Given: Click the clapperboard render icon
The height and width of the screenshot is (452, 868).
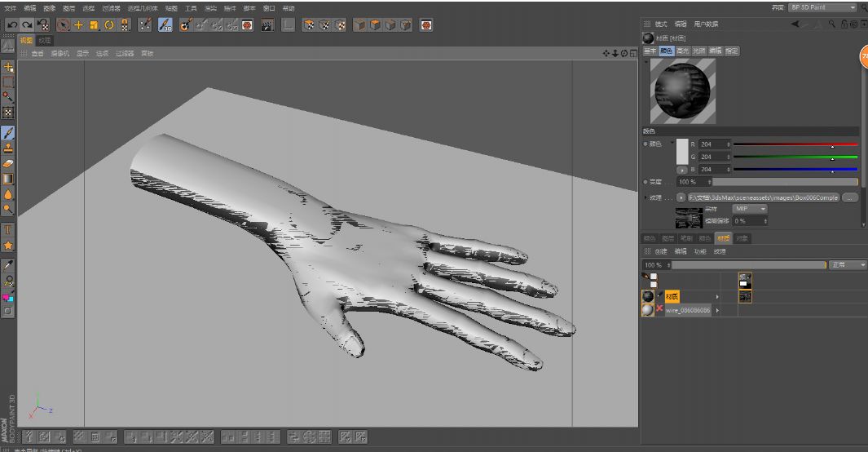Looking at the screenshot, I should (x=267, y=25).
